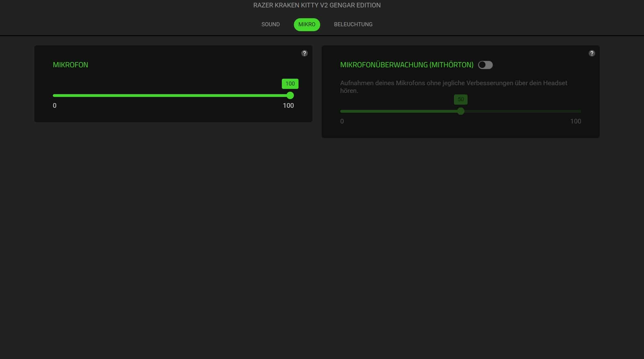Select the MIKRO tab

click(x=307, y=24)
